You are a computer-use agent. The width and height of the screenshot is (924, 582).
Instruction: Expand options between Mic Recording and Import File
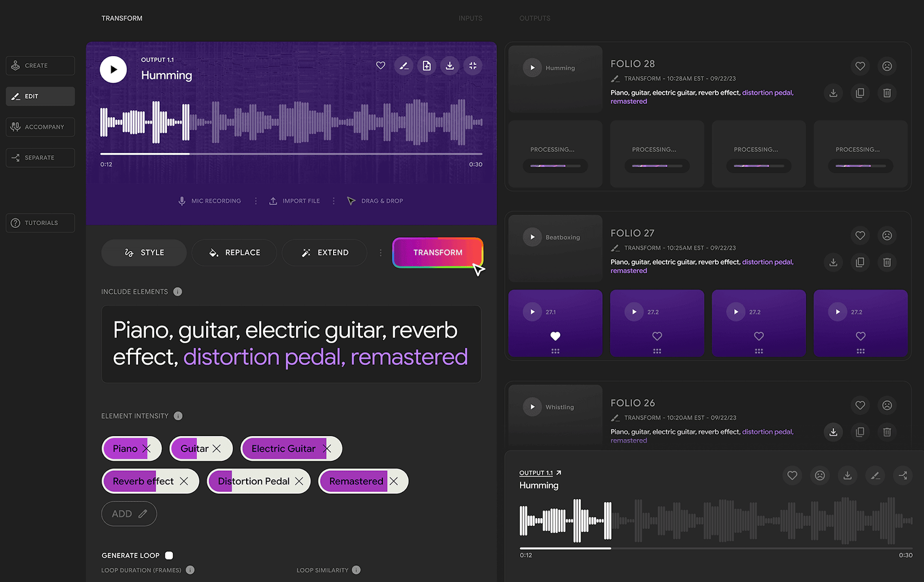click(x=255, y=201)
